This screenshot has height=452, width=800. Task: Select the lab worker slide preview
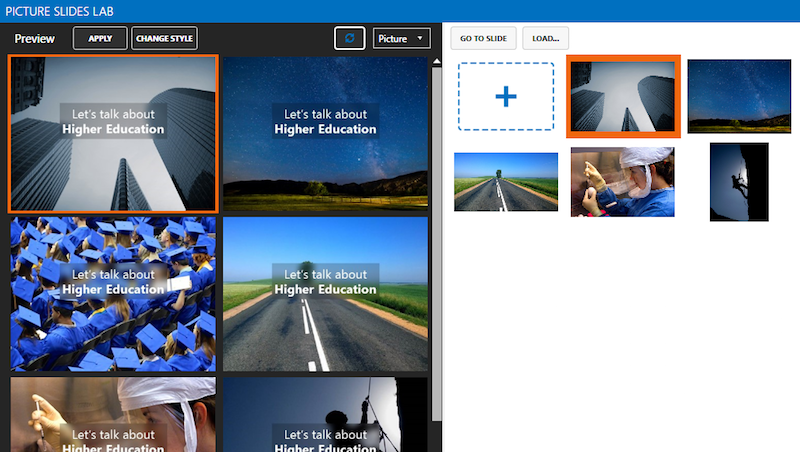pos(113,414)
